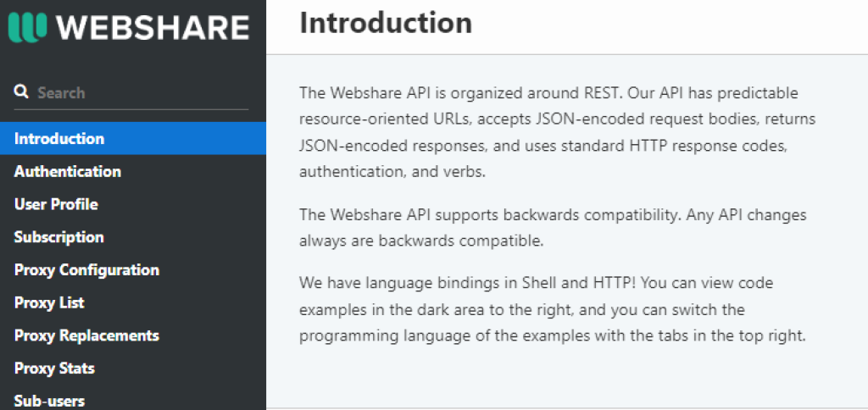Click the language bindings paragraph

(x=551, y=308)
